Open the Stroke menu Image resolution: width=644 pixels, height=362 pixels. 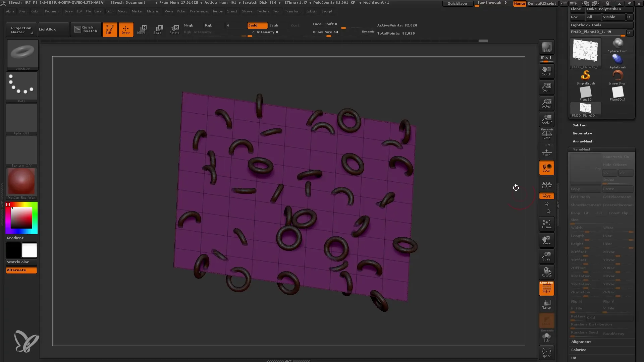coord(247,11)
